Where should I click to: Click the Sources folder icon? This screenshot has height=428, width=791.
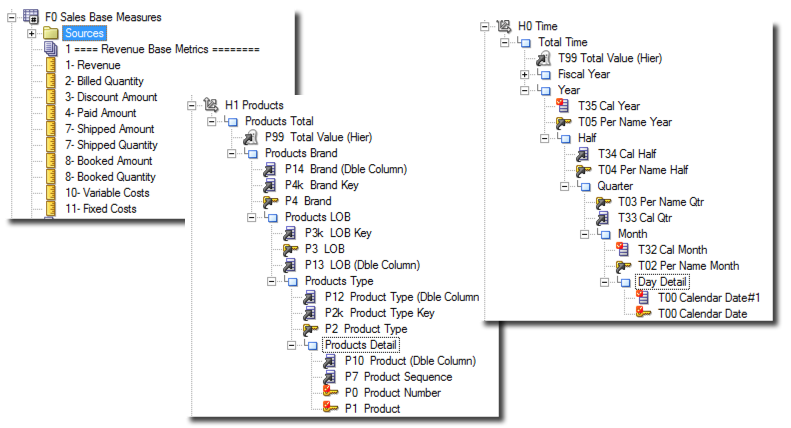[x=52, y=33]
